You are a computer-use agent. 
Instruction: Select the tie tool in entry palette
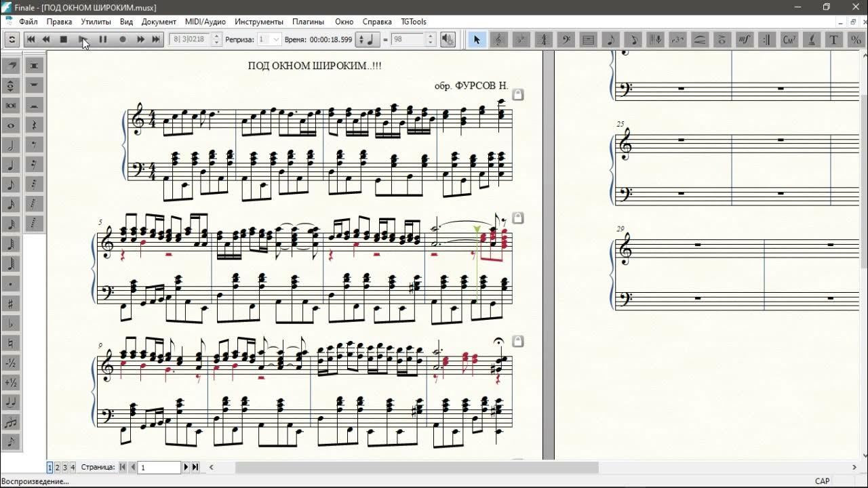(11, 402)
